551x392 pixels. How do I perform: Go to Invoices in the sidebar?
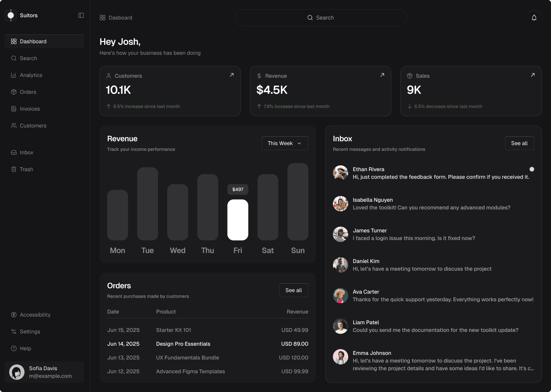coord(29,109)
